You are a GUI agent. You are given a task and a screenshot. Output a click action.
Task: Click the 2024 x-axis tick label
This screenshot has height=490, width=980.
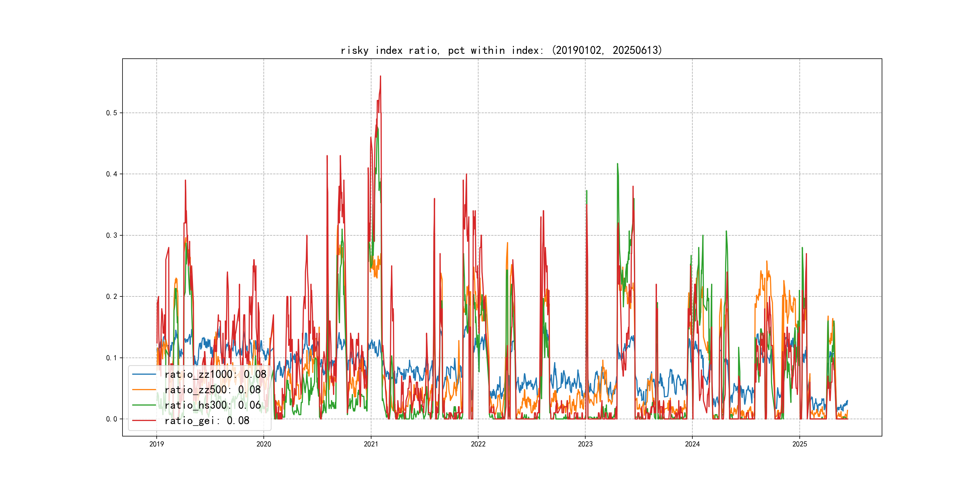[x=692, y=444]
